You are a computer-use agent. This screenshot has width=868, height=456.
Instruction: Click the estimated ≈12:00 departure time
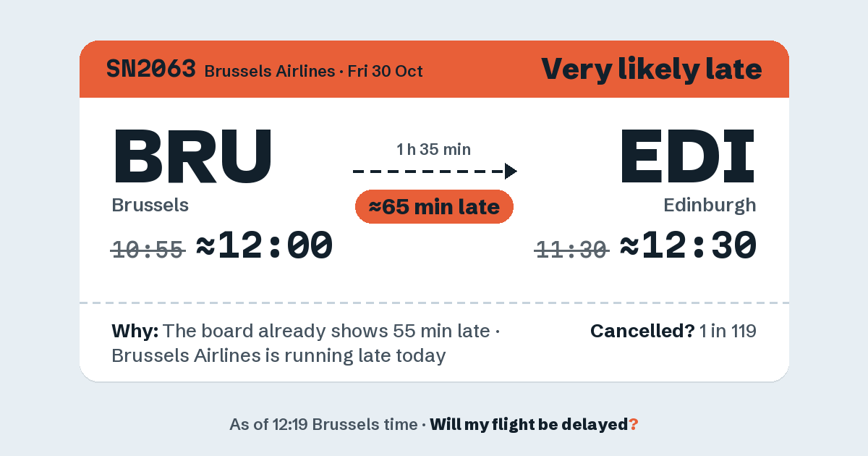coord(265,246)
